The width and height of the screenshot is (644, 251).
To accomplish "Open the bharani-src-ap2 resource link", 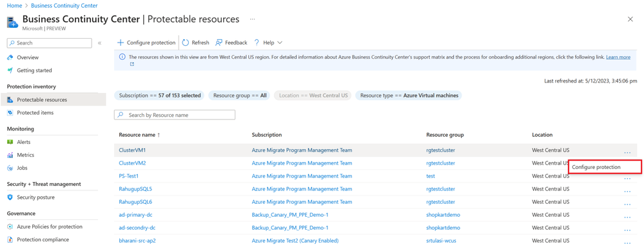I will tap(137, 241).
